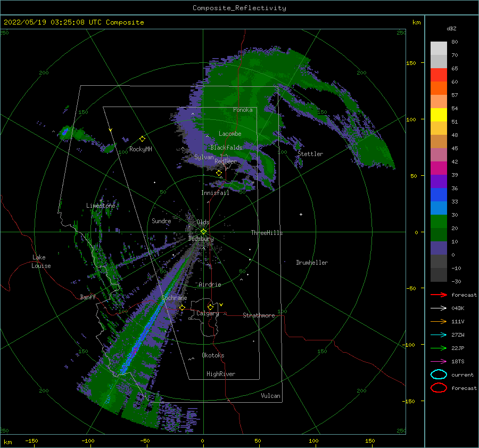Click the red forecast arrow in legend
The image size is (479, 448).
pos(439,295)
